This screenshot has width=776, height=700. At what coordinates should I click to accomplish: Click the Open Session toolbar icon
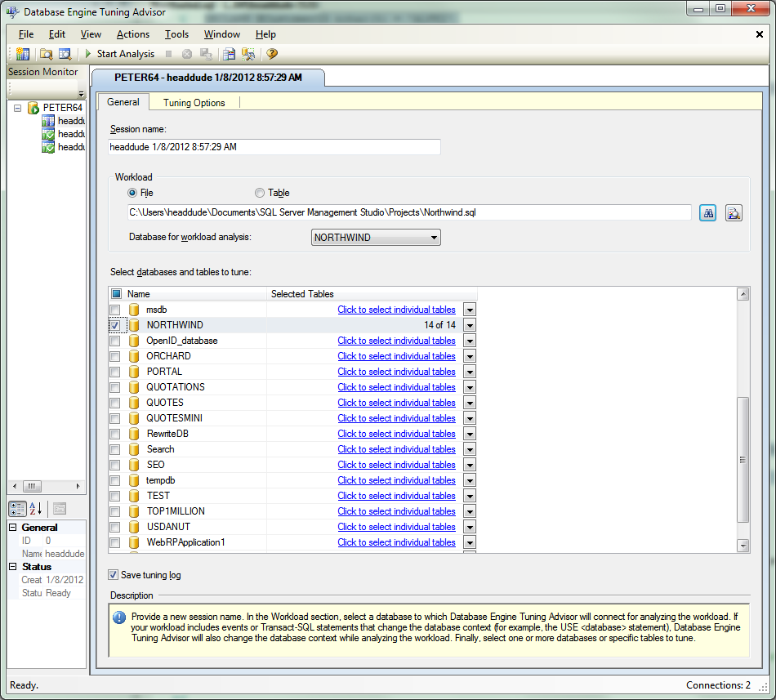46,54
